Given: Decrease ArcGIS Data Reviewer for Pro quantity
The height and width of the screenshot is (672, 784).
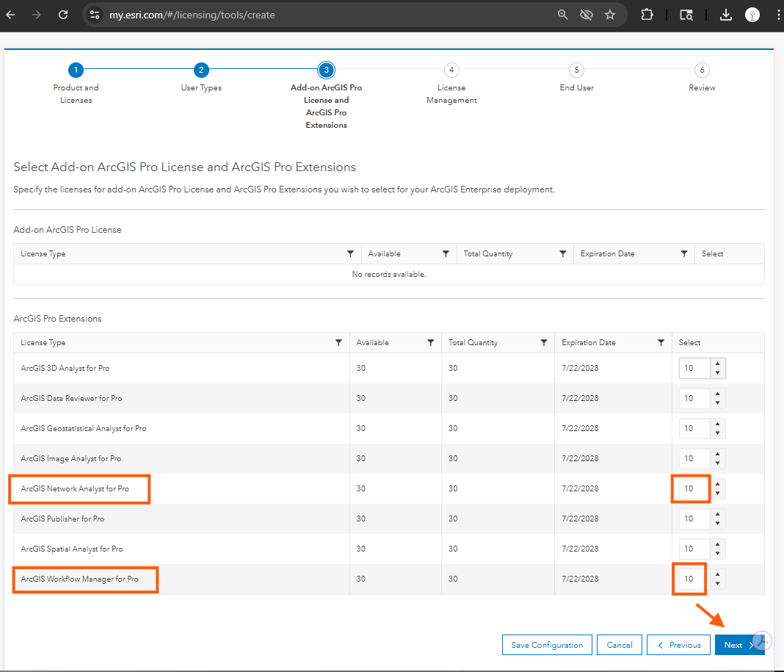Looking at the screenshot, I should (717, 403).
